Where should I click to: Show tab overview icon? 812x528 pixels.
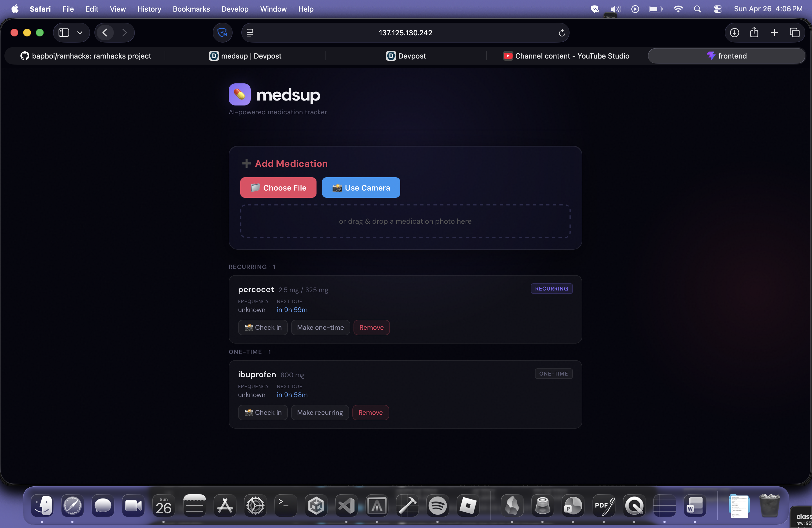[794, 33]
